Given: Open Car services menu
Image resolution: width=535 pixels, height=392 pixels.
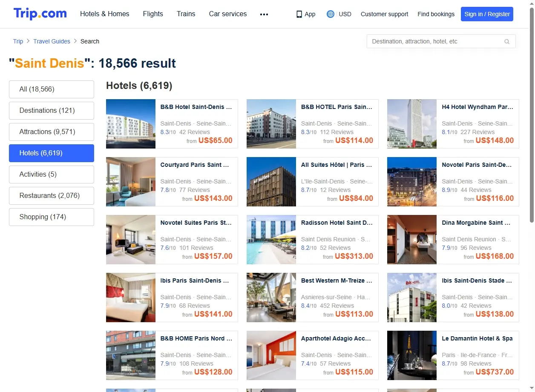Looking at the screenshot, I should click(228, 14).
